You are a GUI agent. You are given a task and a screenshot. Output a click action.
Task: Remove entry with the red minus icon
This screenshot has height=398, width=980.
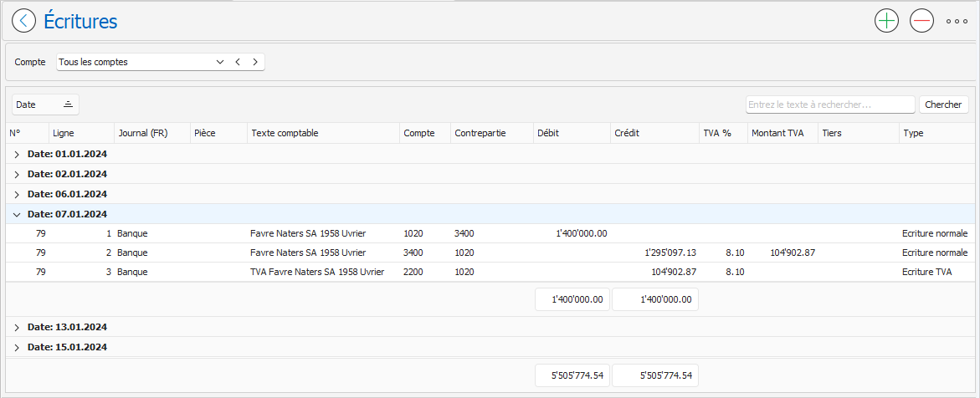[x=921, y=21]
